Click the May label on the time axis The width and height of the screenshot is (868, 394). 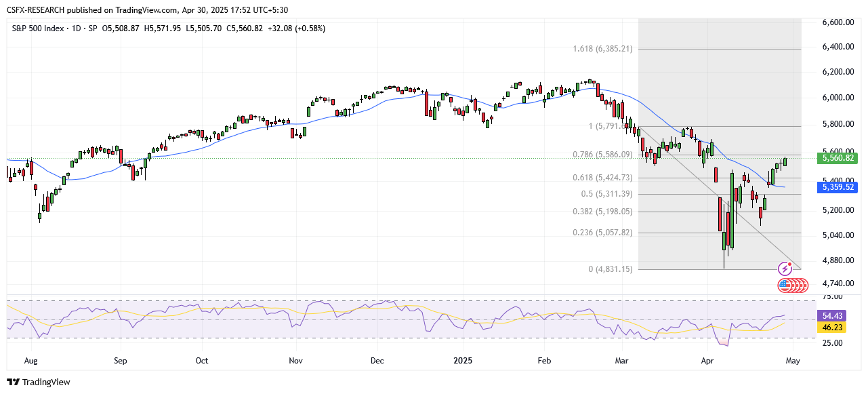click(x=793, y=361)
